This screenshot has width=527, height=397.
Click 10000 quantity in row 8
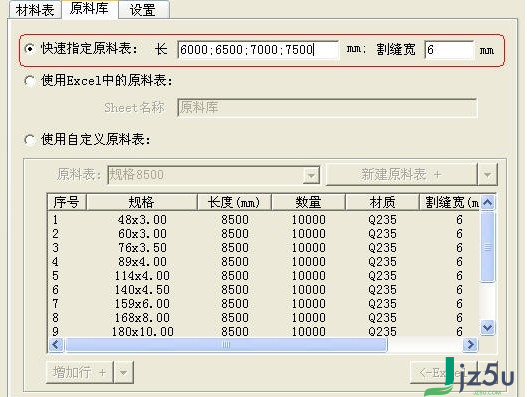309,318
